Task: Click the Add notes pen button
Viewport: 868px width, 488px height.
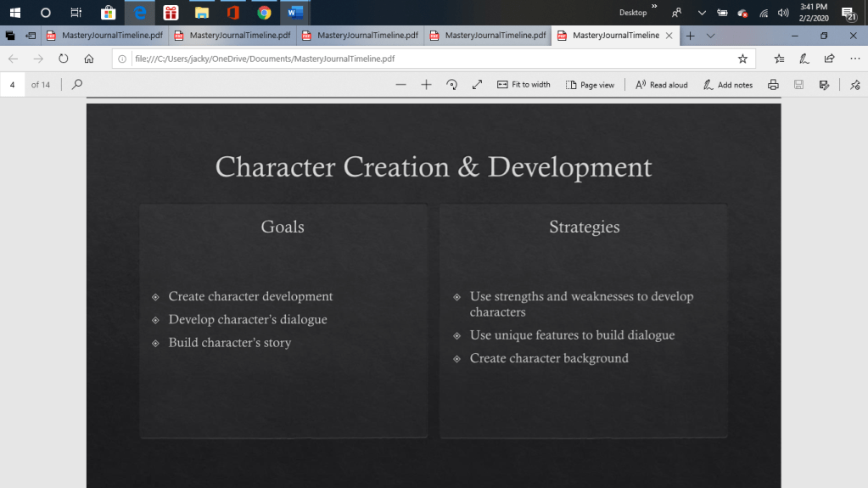Action: [x=727, y=84]
